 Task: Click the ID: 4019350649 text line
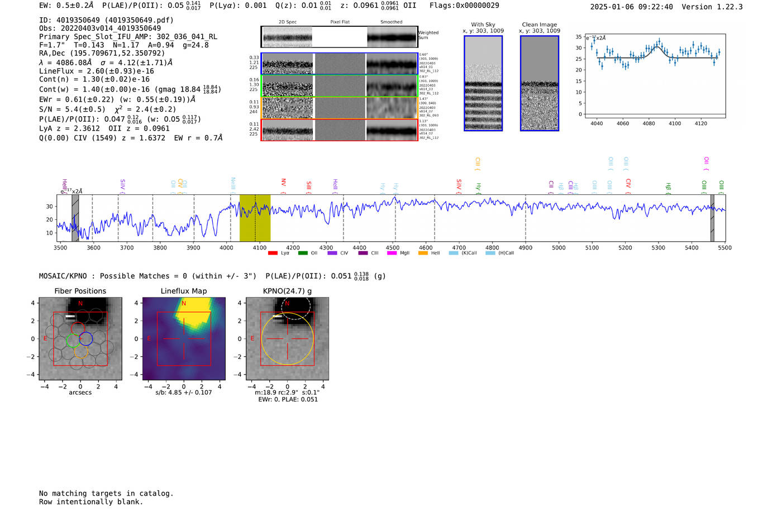point(106,20)
